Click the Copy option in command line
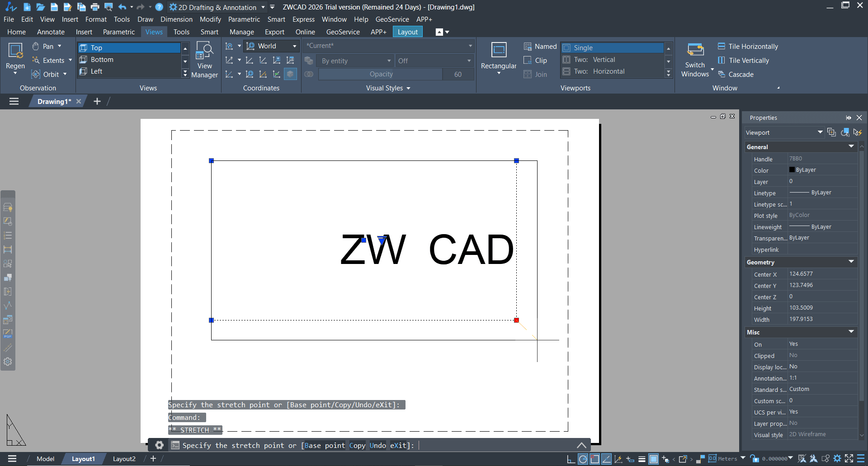The height and width of the screenshot is (466, 868). click(357, 445)
